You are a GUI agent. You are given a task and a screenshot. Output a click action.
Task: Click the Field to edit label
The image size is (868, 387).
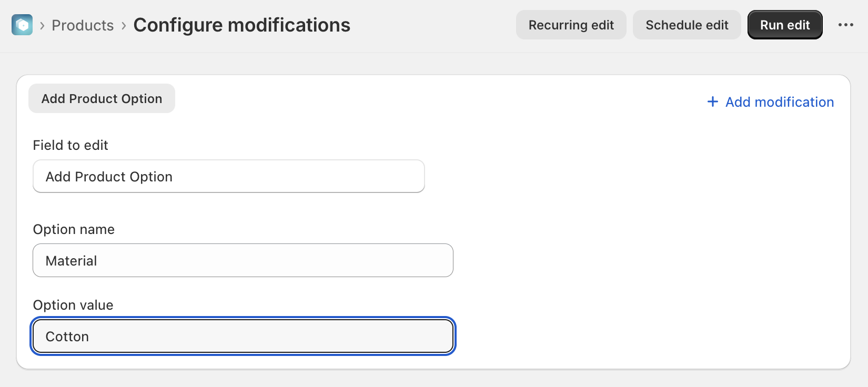[x=70, y=145]
